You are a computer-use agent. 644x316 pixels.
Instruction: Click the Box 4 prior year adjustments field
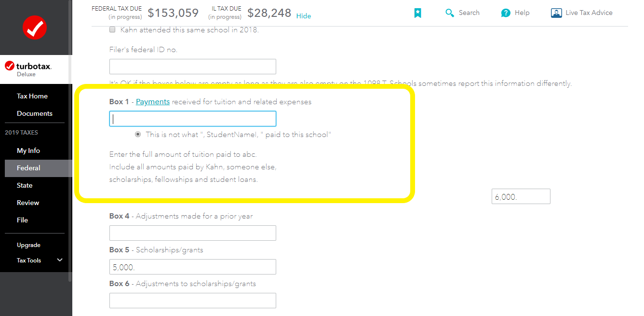(192, 233)
